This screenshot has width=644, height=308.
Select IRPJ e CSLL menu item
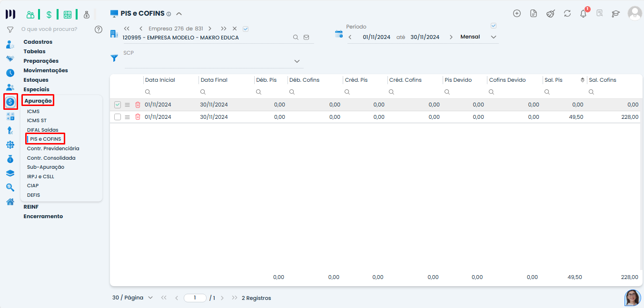click(40, 176)
